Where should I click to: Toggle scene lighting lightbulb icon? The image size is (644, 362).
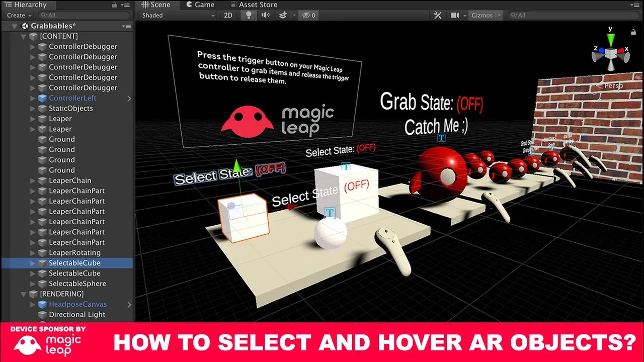[x=248, y=15]
